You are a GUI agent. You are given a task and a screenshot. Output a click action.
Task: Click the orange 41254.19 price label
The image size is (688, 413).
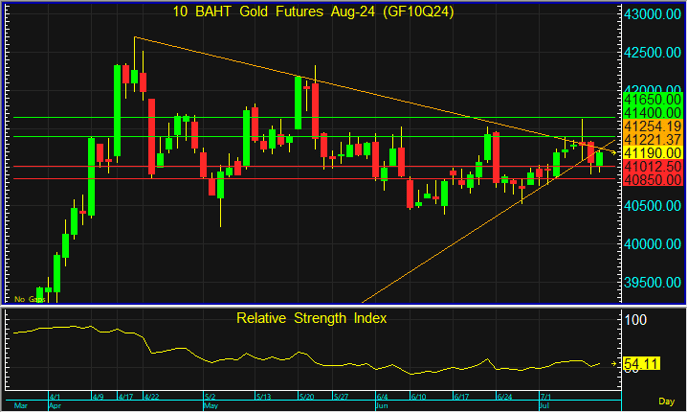point(653,128)
